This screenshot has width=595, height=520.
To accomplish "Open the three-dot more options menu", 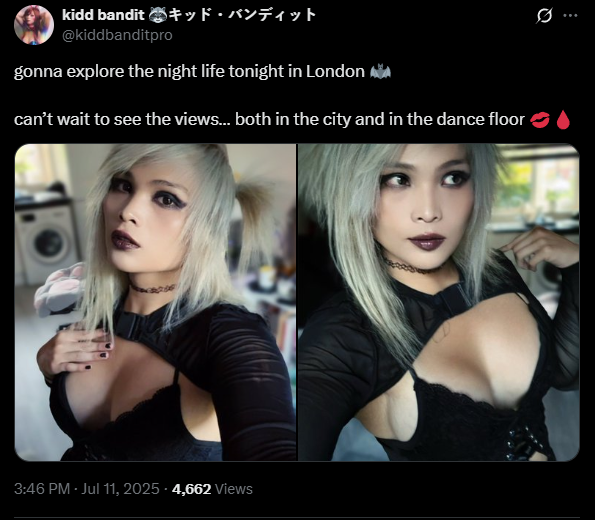I will (x=570, y=16).
